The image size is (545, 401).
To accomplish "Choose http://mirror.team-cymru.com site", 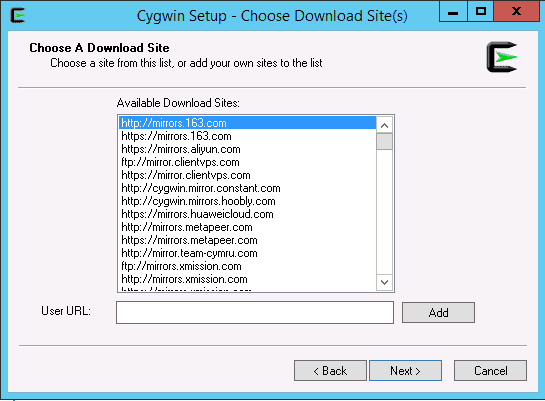I will point(247,253).
